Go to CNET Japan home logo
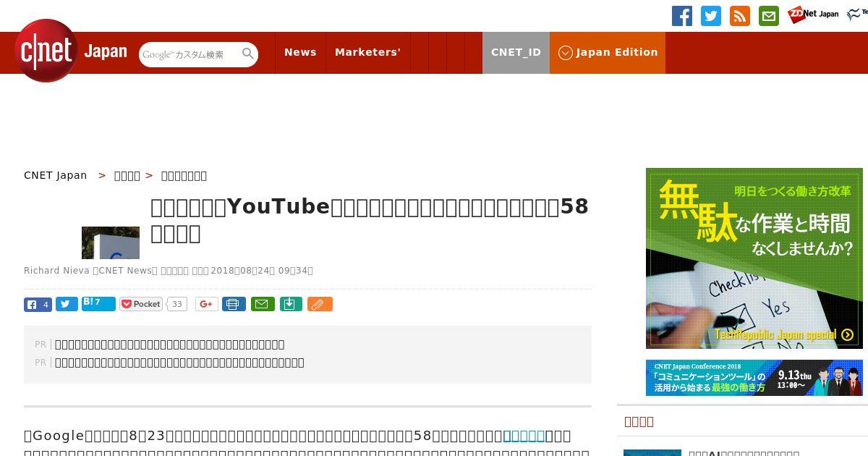868x456 pixels. 71,51
